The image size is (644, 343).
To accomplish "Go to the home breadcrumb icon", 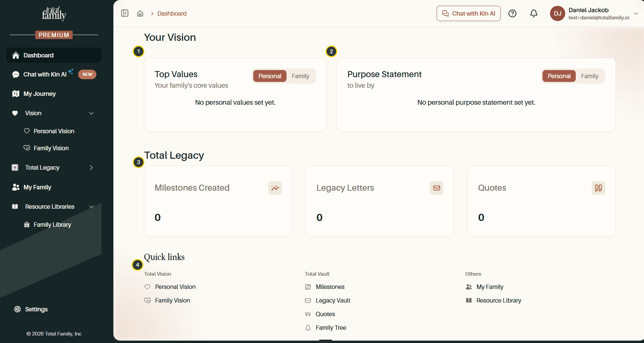I will (140, 14).
